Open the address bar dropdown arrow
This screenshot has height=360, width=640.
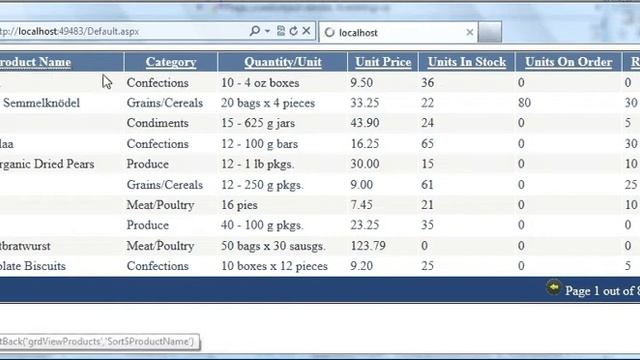tap(267, 31)
